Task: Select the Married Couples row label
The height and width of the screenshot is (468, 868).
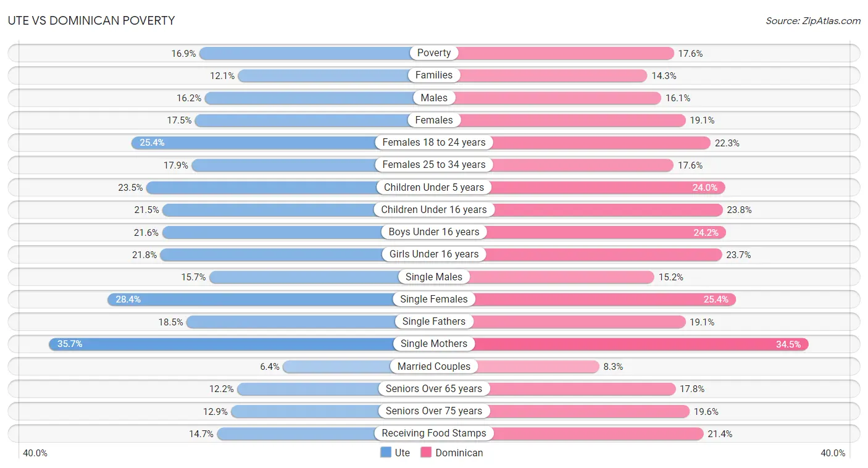Action: (434, 366)
